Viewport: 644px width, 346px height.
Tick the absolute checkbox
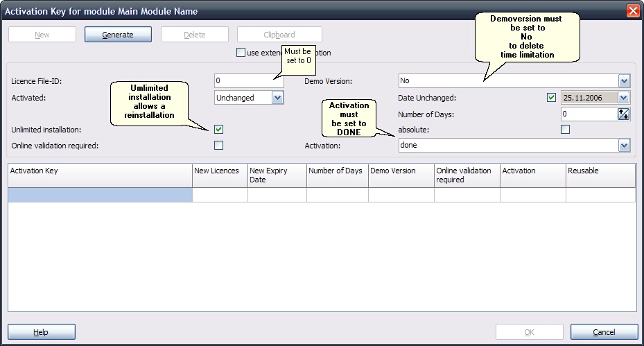point(565,130)
